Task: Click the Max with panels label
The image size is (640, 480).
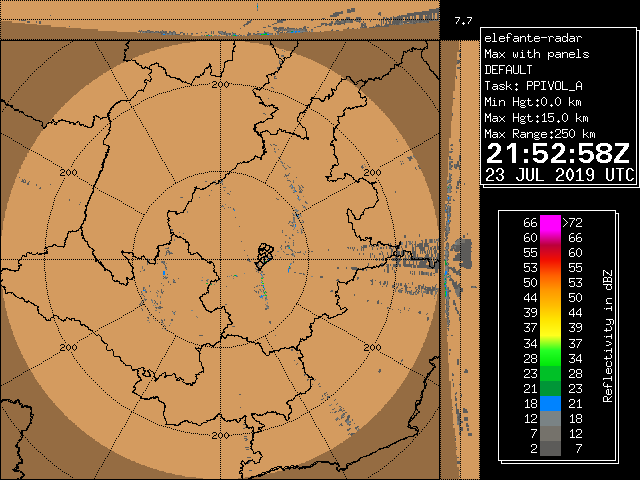Action: [536, 54]
